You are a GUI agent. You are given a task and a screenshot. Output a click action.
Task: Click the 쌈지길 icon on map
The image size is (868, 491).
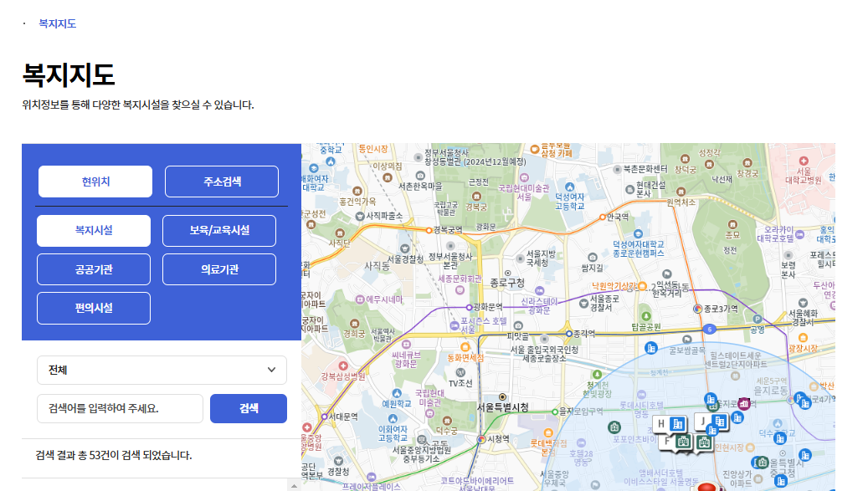(x=593, y=257)
